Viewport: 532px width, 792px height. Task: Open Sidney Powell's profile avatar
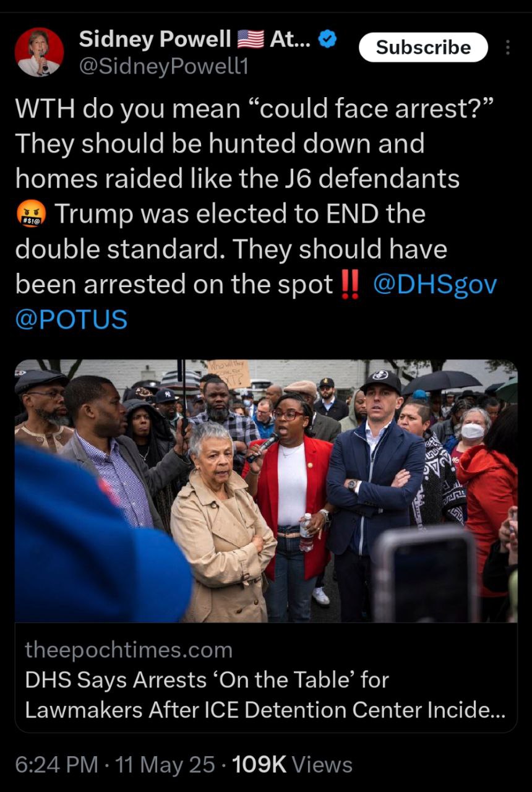point(39,52)
